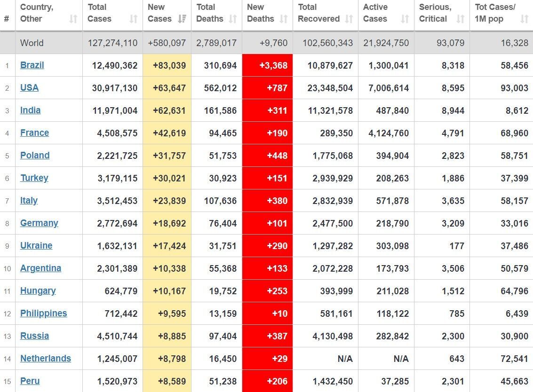
Task: Sort by Total Recovered arrows icon
Action: (x=349, y=19)
